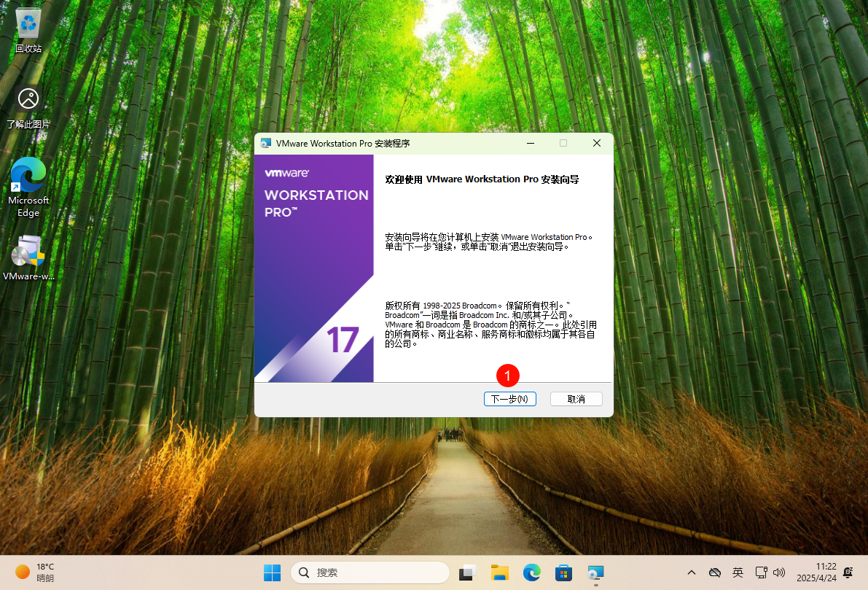This screenshot has width=868, height=590.
Task: Show hidden system tray icons
Action: pos(692,572)
